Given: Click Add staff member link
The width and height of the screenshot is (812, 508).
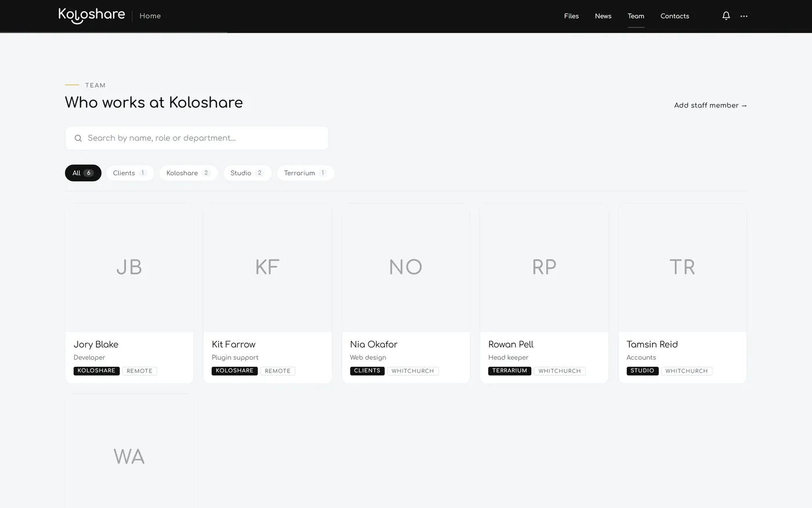Looking at the screenshot, I should pos(710,105).
